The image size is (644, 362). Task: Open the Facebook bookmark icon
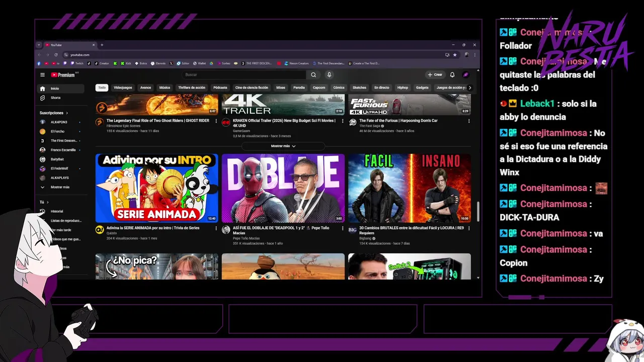pos(39,63)
